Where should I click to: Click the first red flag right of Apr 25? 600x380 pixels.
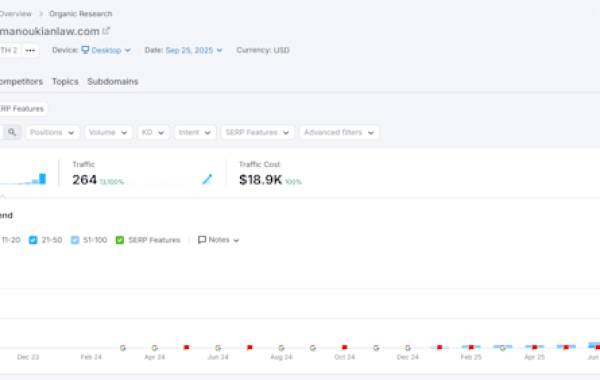[x=566, y=347]
